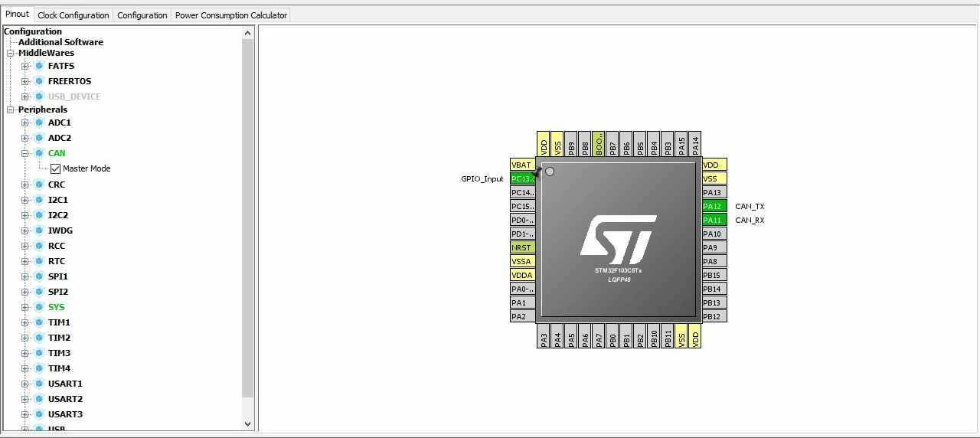Click the VDDA pin on chip
980x438 pixels.
click(523, 275)
